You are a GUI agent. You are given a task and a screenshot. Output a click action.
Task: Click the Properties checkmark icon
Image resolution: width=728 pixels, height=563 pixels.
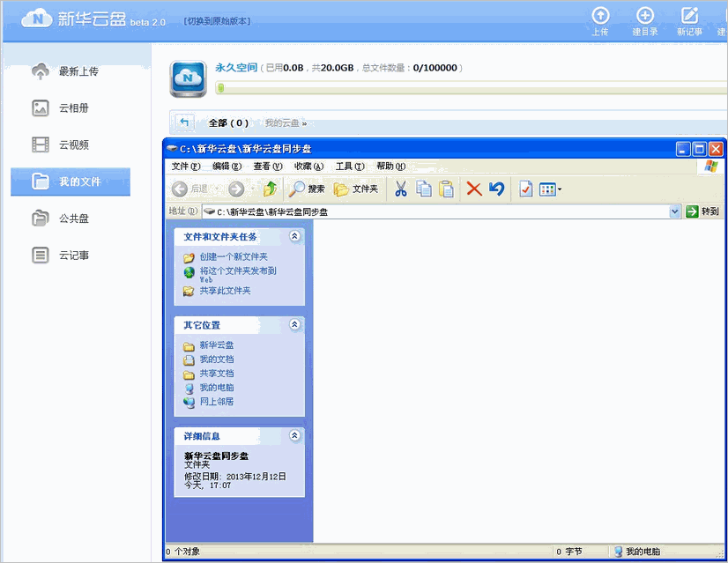coord(525,189)
